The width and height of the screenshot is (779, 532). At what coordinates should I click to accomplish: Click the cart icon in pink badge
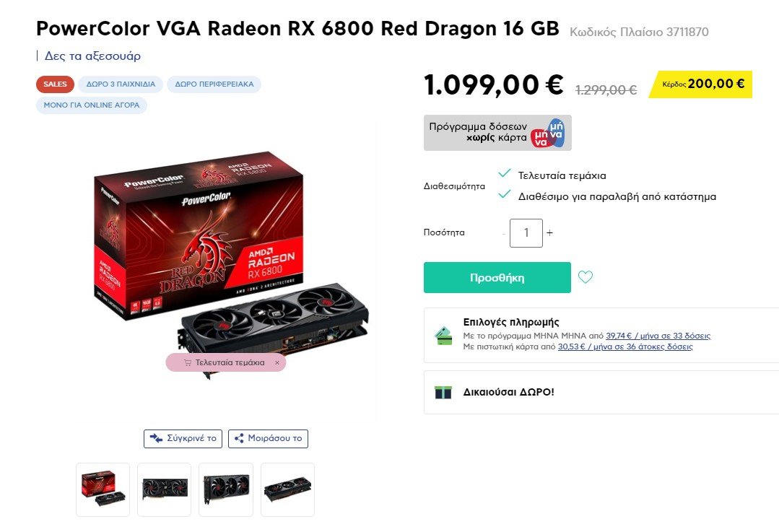[x=187, y=362]
